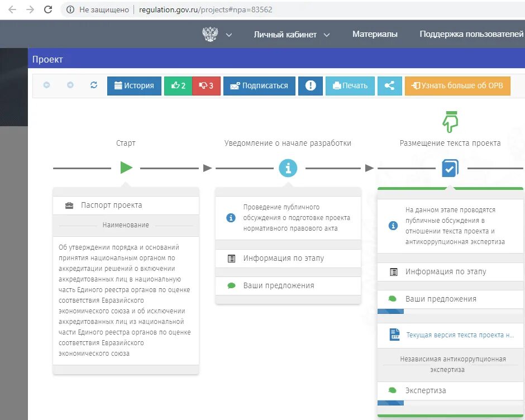Open Поддержка пользователей menu item

pyautogui.click(x=471, y=34)
